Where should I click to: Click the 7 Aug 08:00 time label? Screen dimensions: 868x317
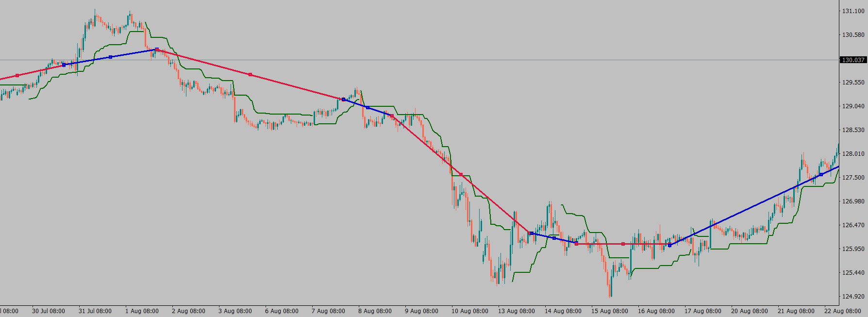point(328,311)
